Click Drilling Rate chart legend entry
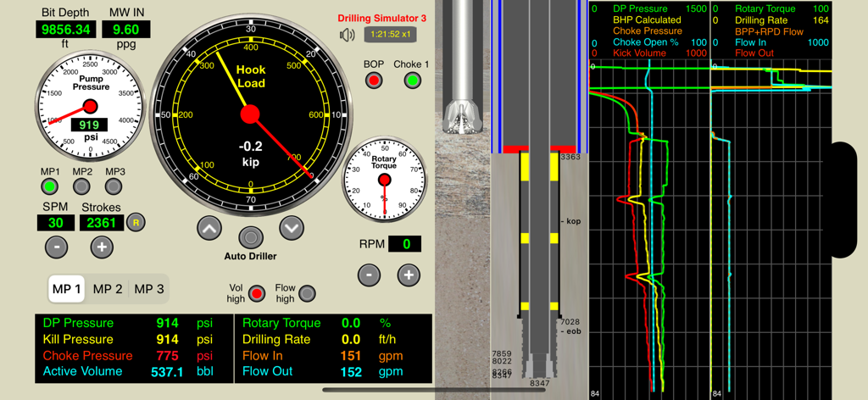The image size is (868, 400). coord(763,20)
